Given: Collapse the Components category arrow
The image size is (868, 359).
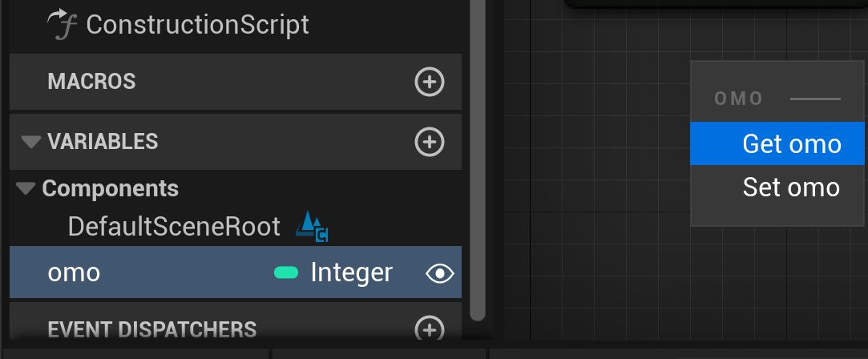Looking at the screenshot, I should (x=26, y=188).
